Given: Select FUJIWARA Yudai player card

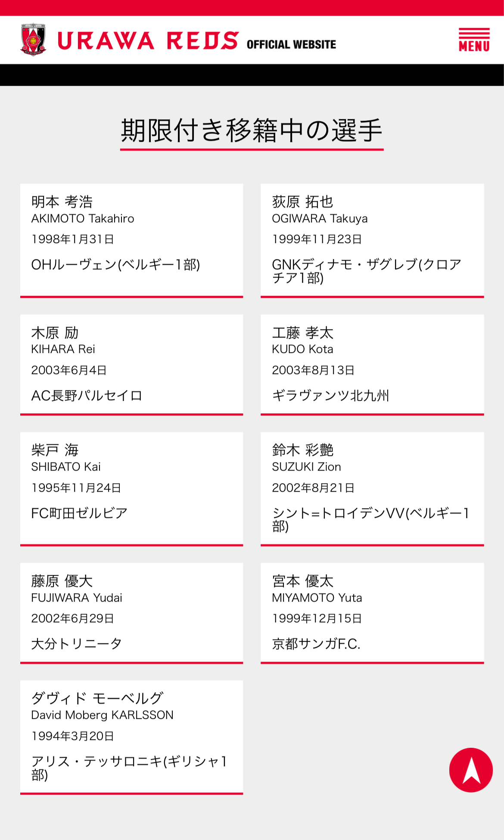Looking at the screenshot, I should 131,612.
